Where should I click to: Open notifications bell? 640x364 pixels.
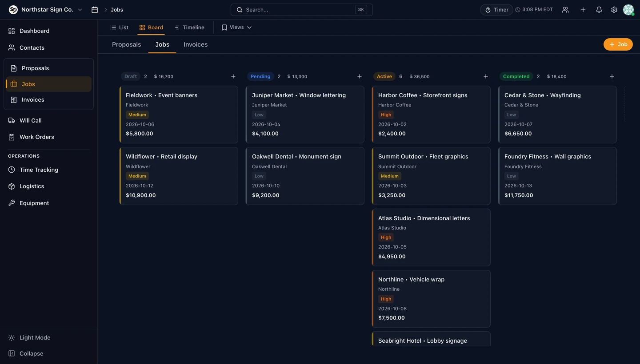599,10
